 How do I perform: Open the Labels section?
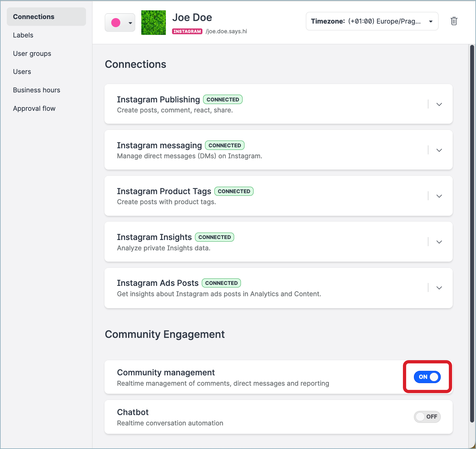click(x=23, y=35)
